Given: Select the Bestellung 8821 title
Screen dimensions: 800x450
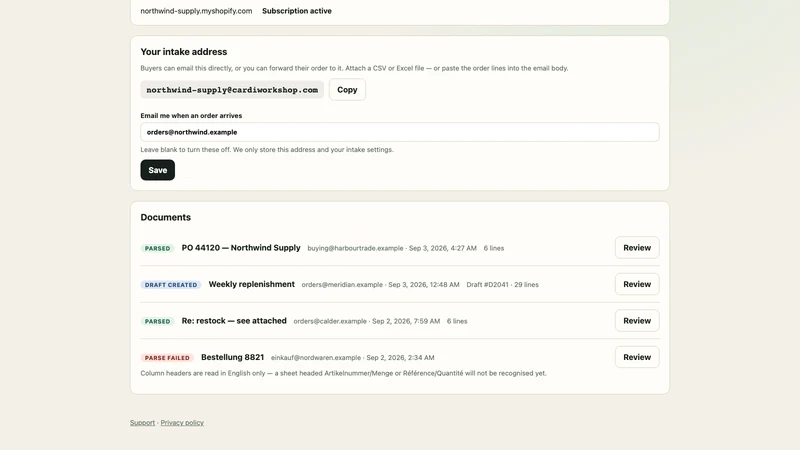Looking at the screenshot, I should click(233, 357).
